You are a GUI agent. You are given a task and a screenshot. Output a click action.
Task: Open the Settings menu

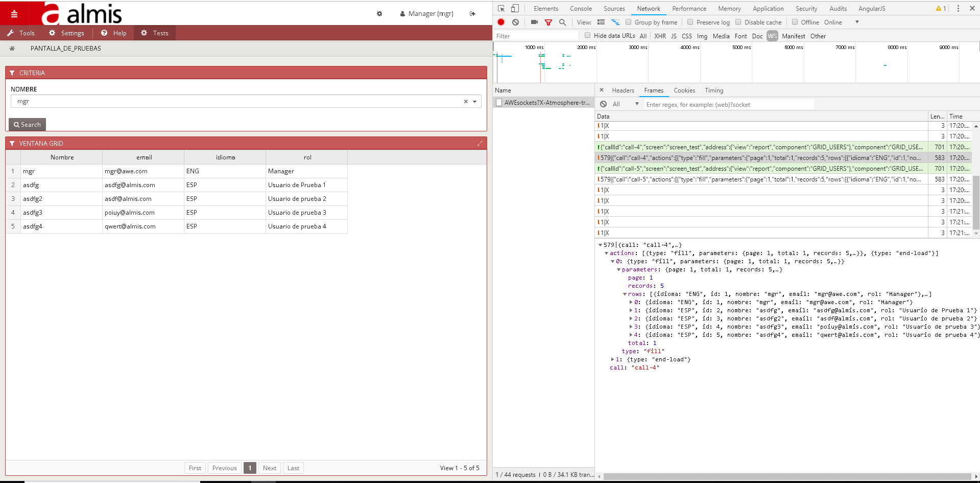click(67, 33)
